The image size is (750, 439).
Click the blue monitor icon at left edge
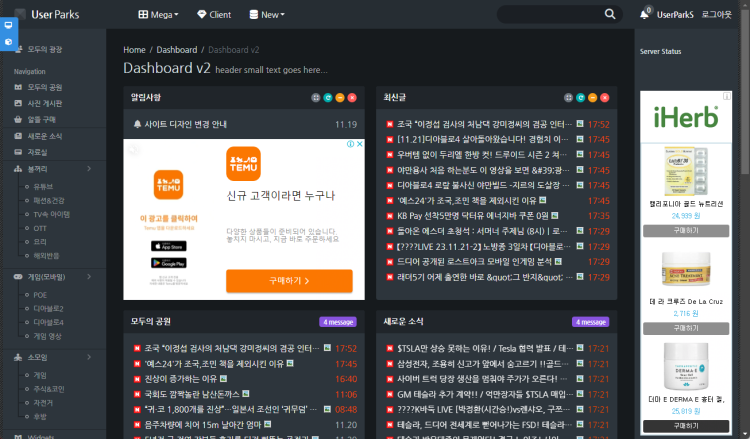pos(8,24)
